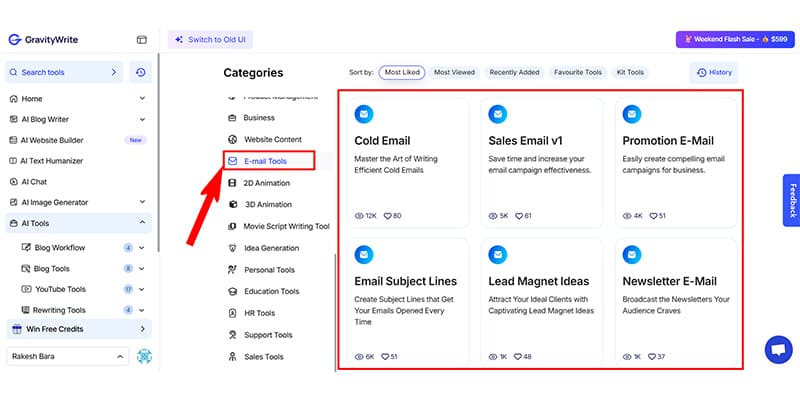The height and width of the screenshot is (400, 800).
Task: Like Email Subject Lines heart icon
Action: coord(385,357)
